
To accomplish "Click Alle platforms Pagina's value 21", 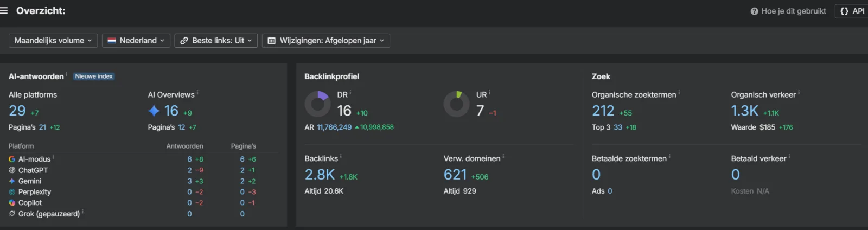I will tap(42, 127).
